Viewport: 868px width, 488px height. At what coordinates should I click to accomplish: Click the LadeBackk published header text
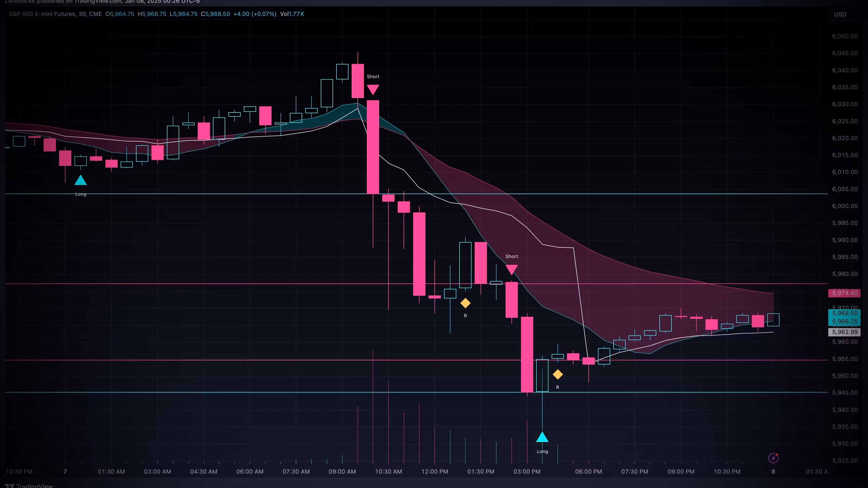point(102,2)
